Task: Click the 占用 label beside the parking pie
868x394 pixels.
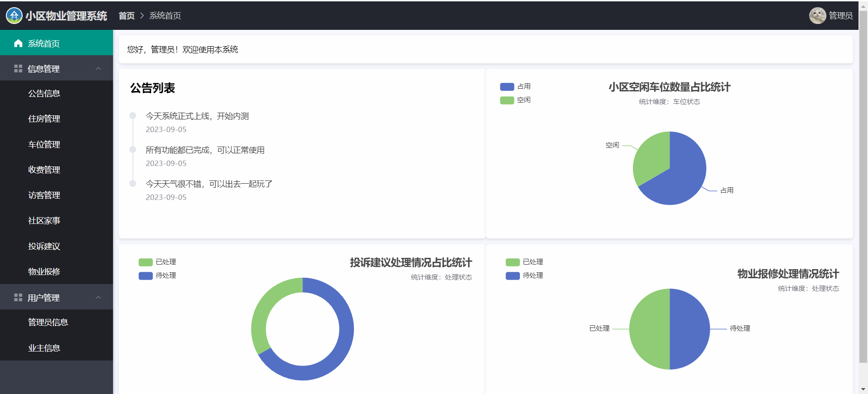Action: (x=727, y=190)
